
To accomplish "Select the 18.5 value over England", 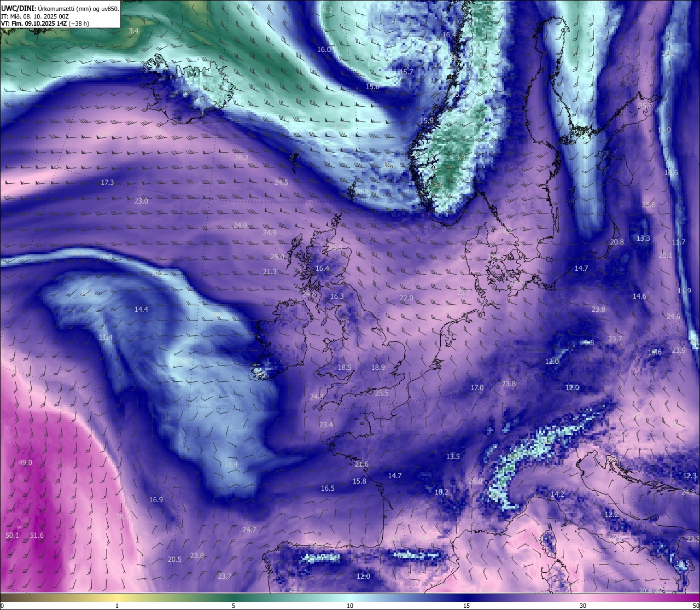I will pos(345,367).
